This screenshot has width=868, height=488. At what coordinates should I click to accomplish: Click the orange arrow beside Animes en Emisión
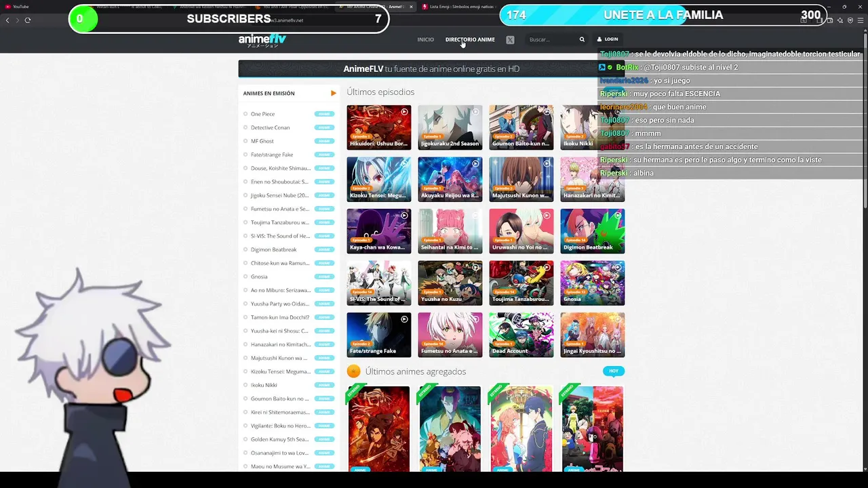coord(333,94)
